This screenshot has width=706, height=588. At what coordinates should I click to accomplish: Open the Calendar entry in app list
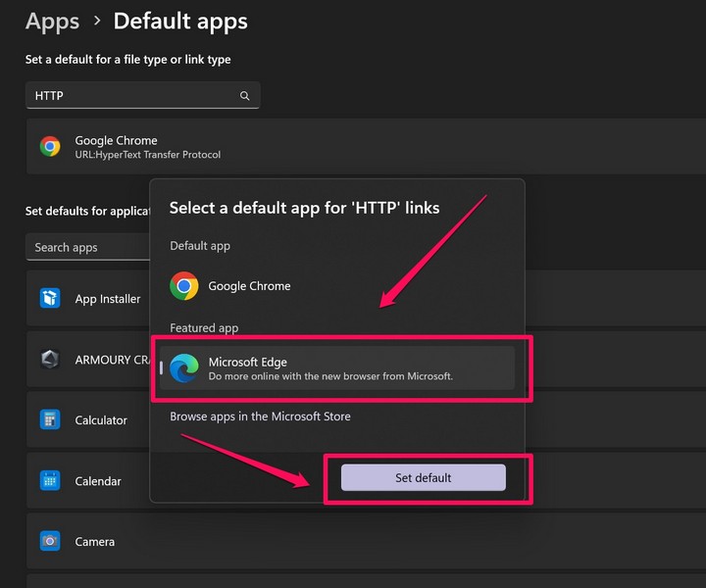[x=98, y=481]
